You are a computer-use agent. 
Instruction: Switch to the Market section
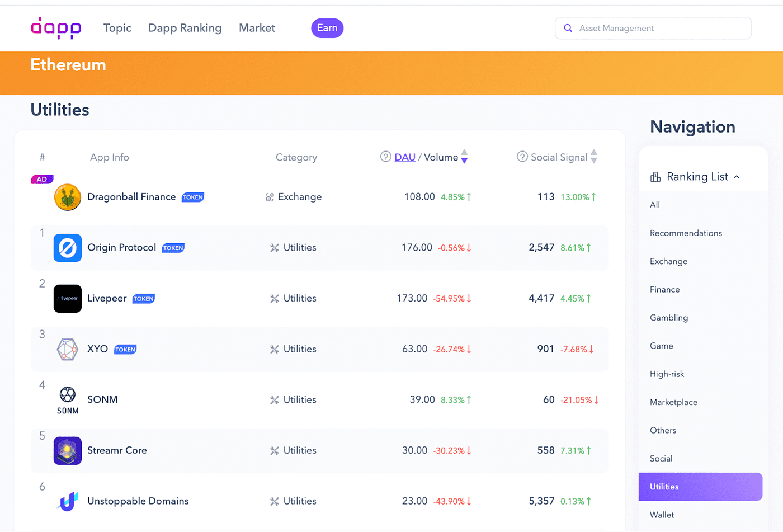[x=257, y=27]
